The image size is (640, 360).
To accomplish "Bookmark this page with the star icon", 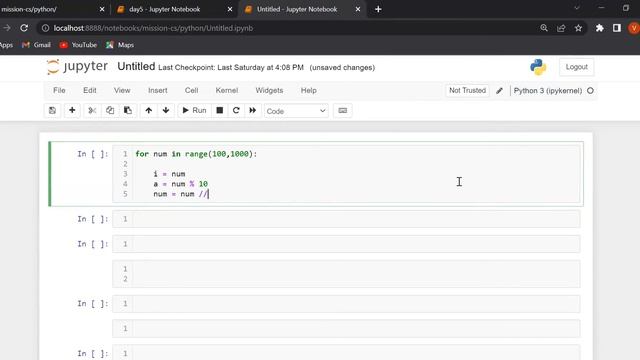I will coord(578,28).
